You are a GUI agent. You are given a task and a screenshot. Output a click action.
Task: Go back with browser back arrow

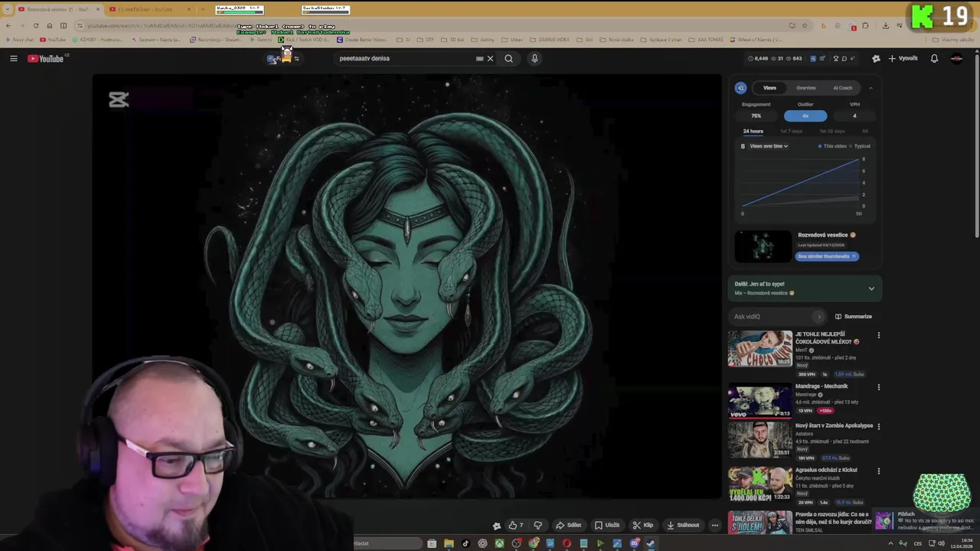[8, 25]
